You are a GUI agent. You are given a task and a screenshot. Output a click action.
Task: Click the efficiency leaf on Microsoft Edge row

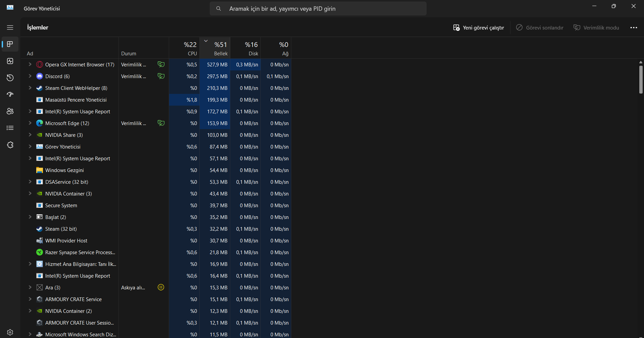161,123
